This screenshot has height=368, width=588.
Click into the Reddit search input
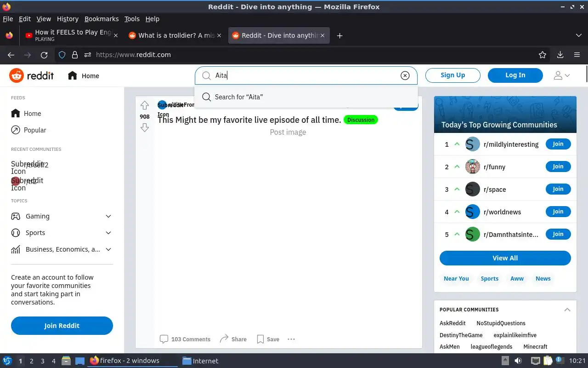pyautogui.click(x=305, y=75)
